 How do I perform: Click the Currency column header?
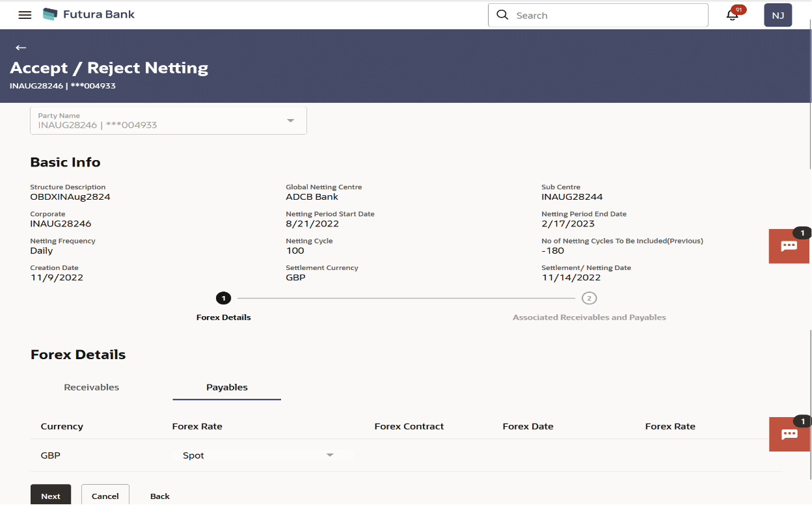tap(62, 426)
